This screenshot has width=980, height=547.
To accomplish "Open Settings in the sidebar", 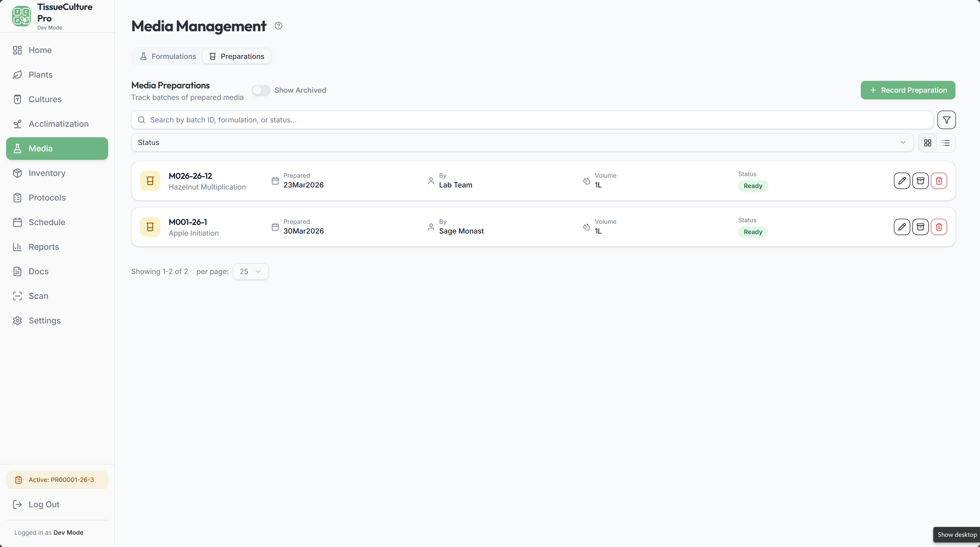I will (x=57, y=320).
